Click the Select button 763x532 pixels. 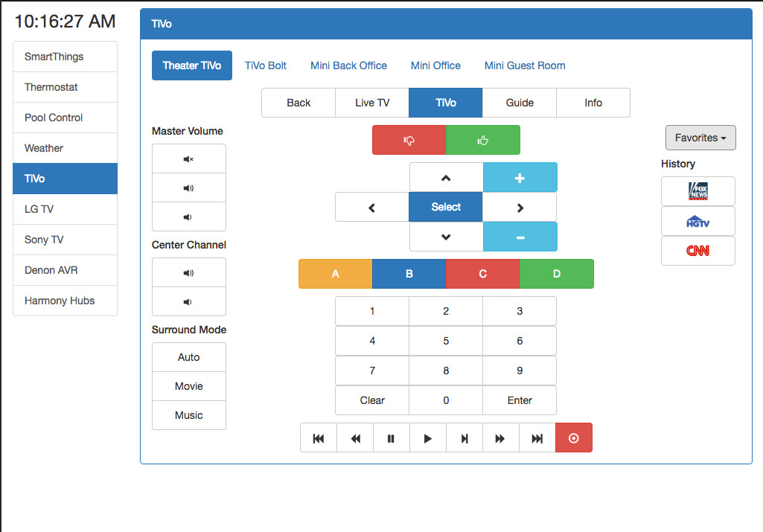tap(446, 207)
